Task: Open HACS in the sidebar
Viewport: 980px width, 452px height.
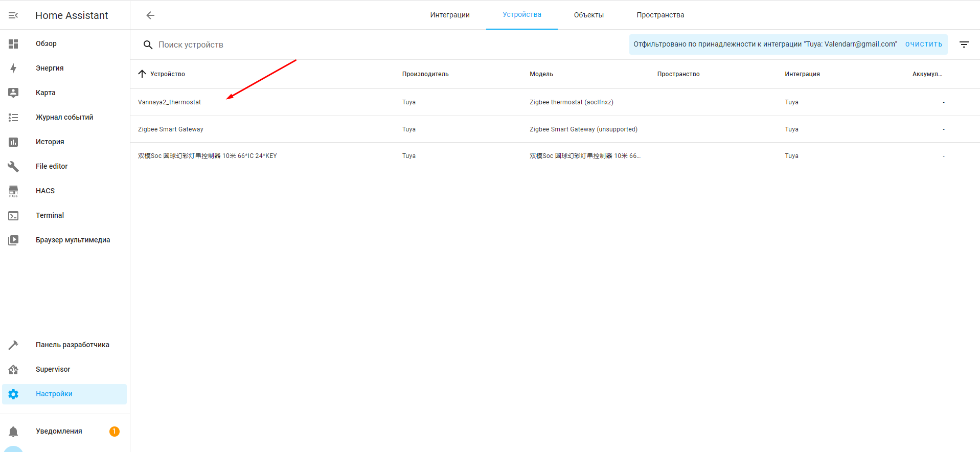Action: click(x=64, y=191)
